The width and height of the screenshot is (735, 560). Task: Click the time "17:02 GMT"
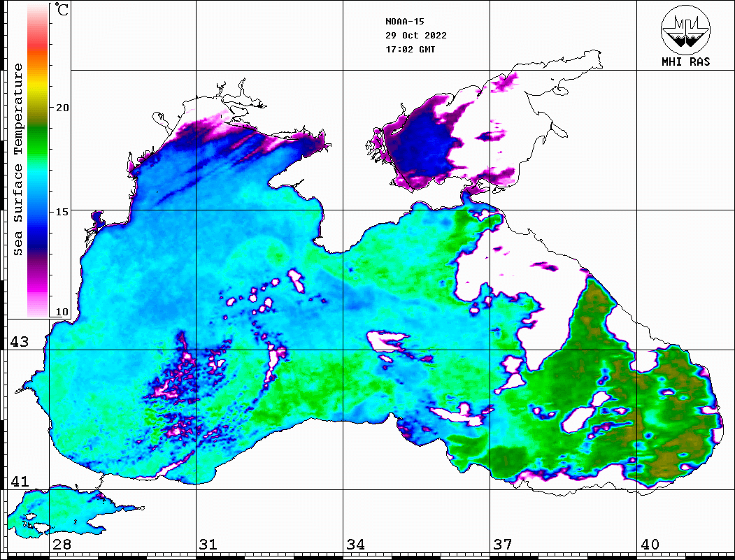pos(410,49)
